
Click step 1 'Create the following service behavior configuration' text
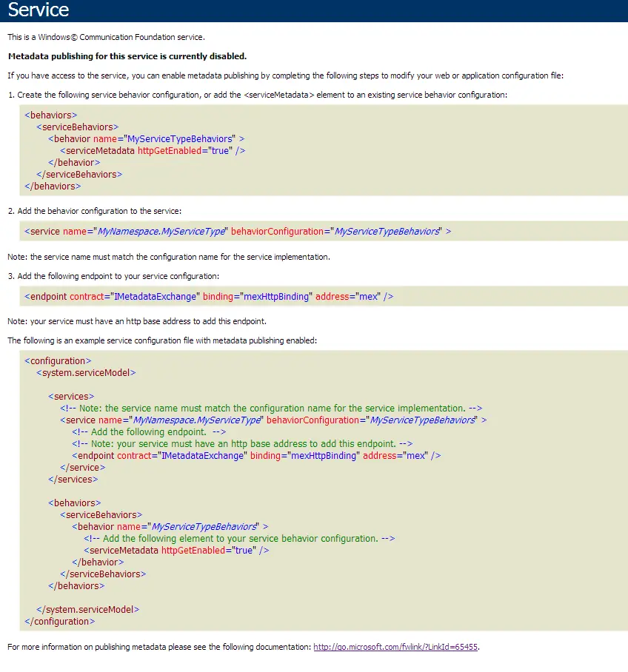click(258, 95)
